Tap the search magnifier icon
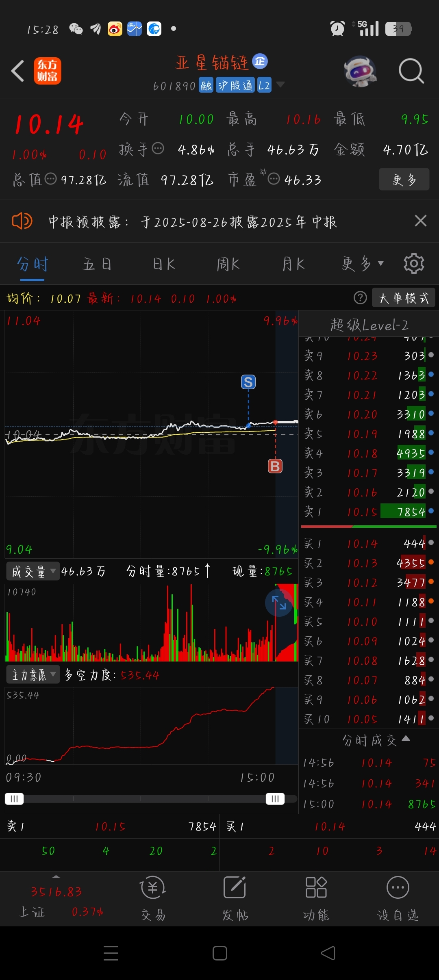Image resolution: width=439 pixels, height=980 pixels. pyautogui.click(x=411, y=71)
